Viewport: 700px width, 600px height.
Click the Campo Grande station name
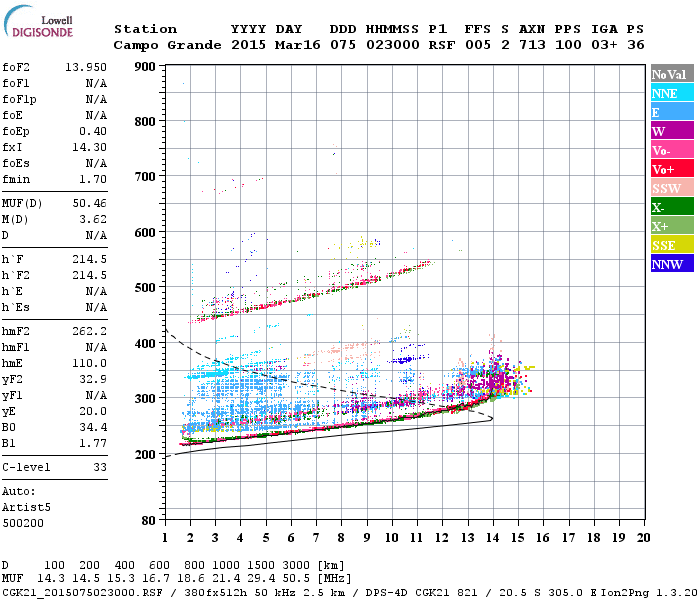[x=167, y=45]
